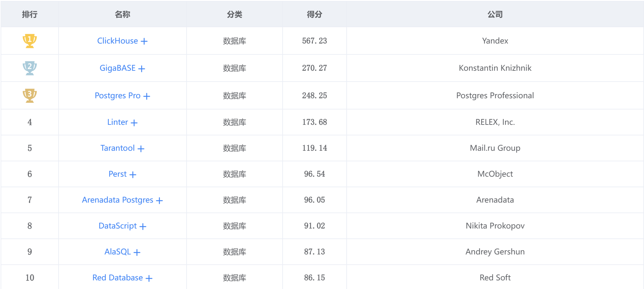Click the 得分 column header
Image resolution: width=644 pixels, height=289 pixels.
[314, 14]
